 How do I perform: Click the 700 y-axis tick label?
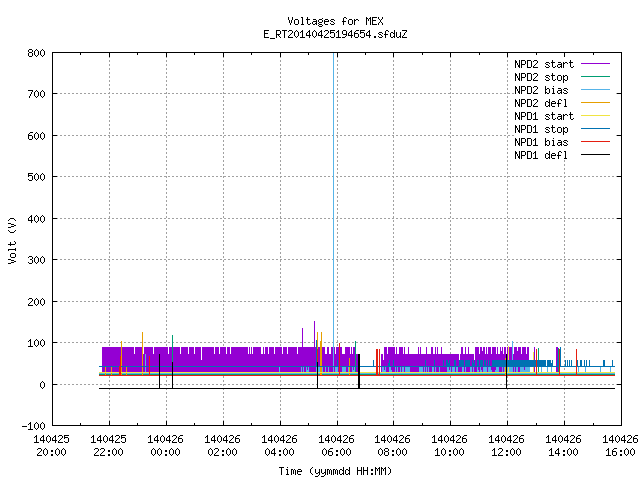click(36, 94)
